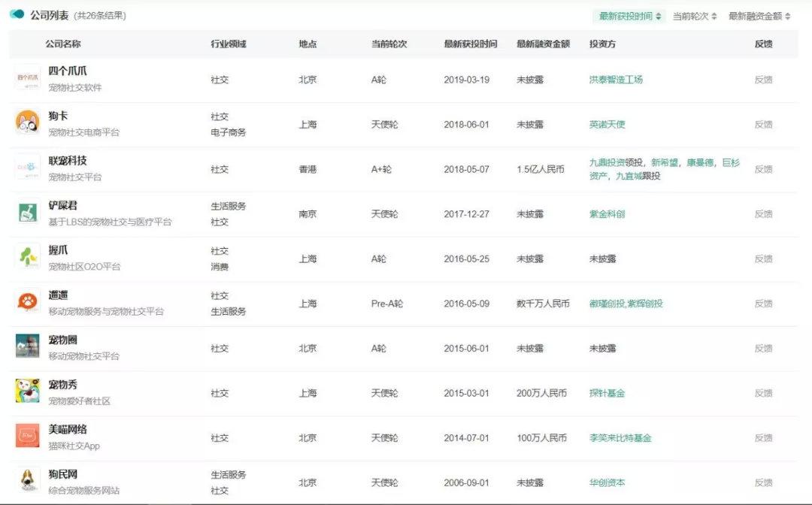Open investor 华创资本
This screenshot has width=812, height=505.
(x=607, y=482)
